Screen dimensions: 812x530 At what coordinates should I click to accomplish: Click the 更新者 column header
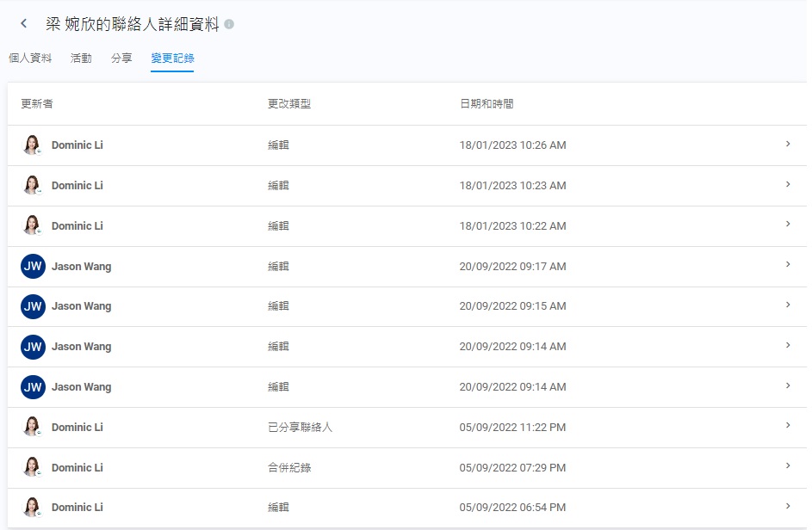(37, 104)
